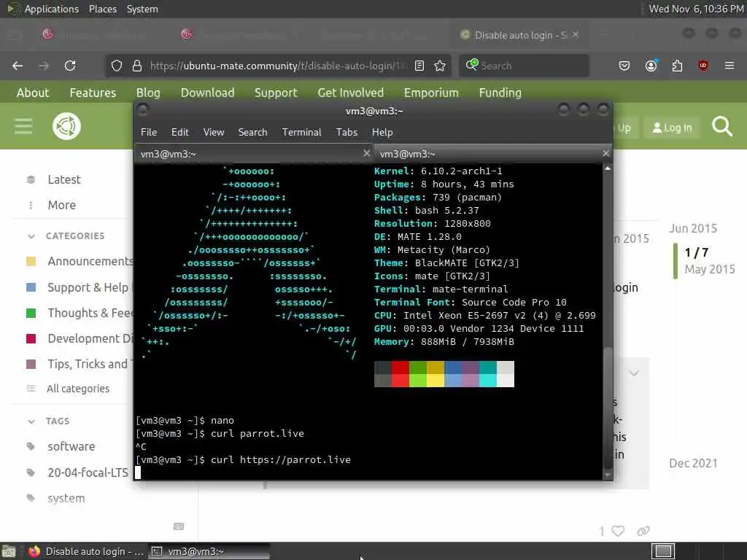Viewport: 747px width, 560px height.
Task: Open the forum sidebar hamburger menu
Action: (x=23, y=126)
